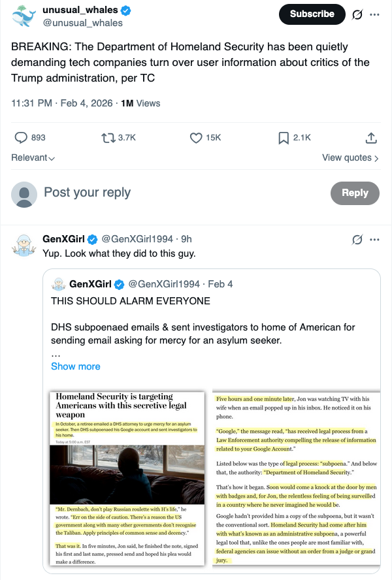Subscribe to unusual_whales

point(312,14)
